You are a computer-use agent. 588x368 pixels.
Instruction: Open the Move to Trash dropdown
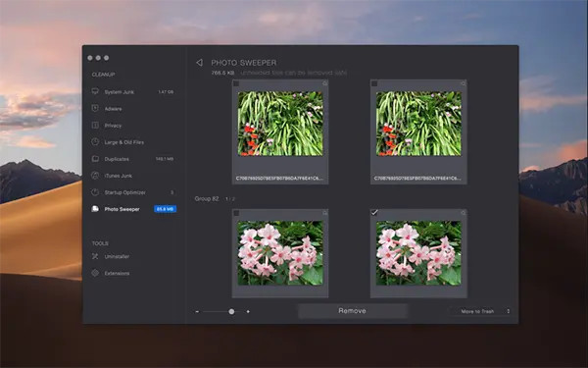[x=480, y=311]
